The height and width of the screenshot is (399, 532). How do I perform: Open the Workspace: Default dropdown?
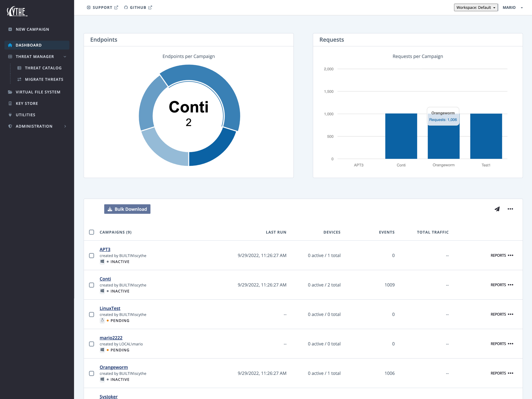[x=475, y=8]
